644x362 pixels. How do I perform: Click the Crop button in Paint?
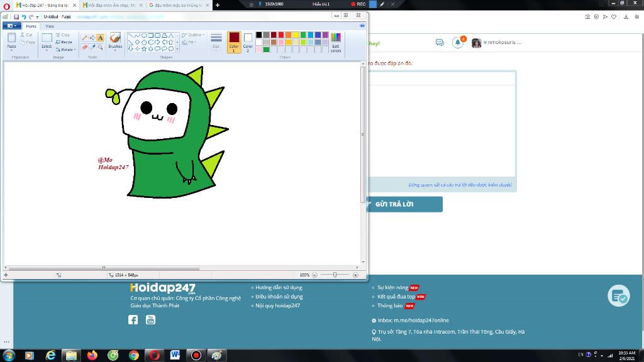pos(63,35)
